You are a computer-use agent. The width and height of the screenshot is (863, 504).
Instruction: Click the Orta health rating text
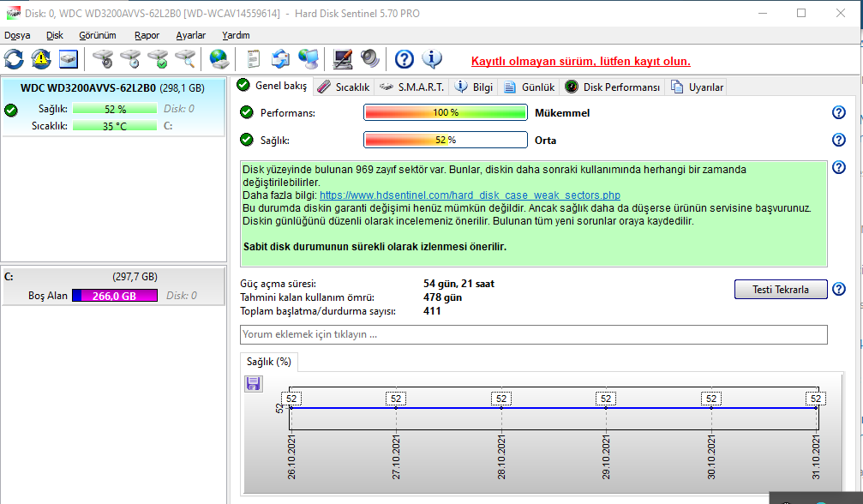(x=545, y=141)
